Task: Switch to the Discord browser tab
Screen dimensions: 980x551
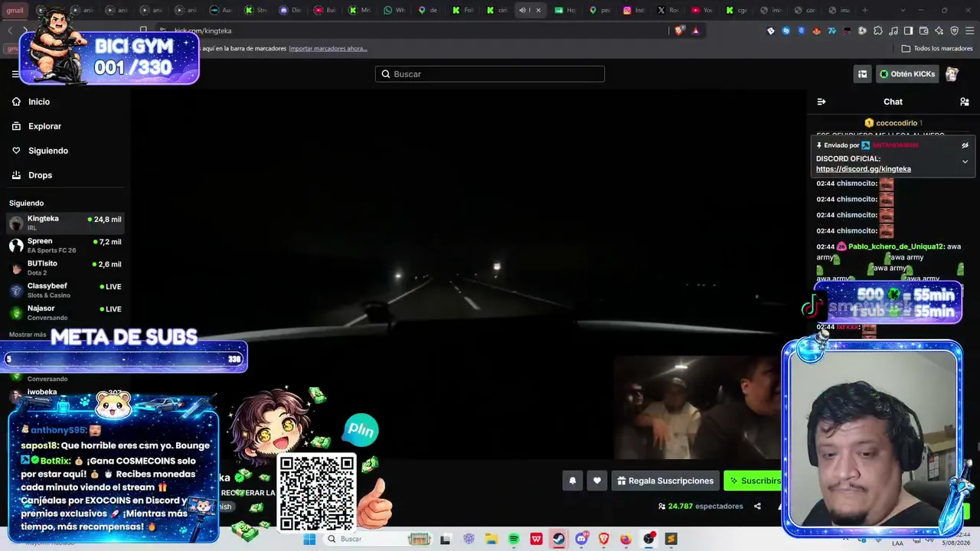Action: [x=290, y=11]
